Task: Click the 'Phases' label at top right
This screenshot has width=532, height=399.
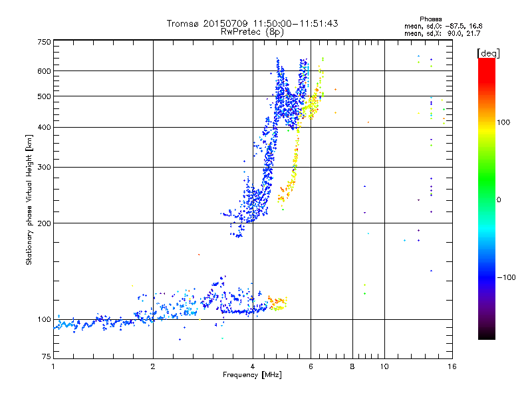Action: click(430, 19)
